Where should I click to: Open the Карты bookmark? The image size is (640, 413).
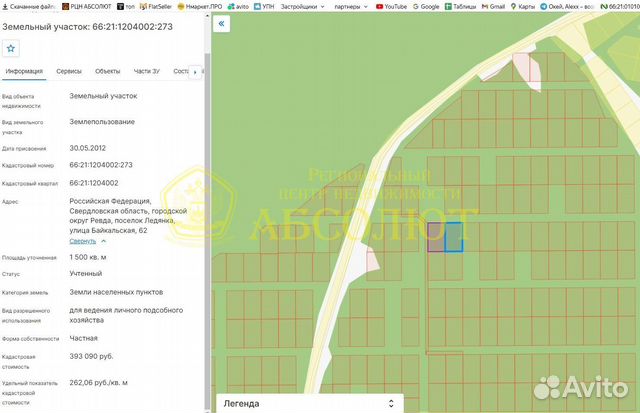pos(522,7)
